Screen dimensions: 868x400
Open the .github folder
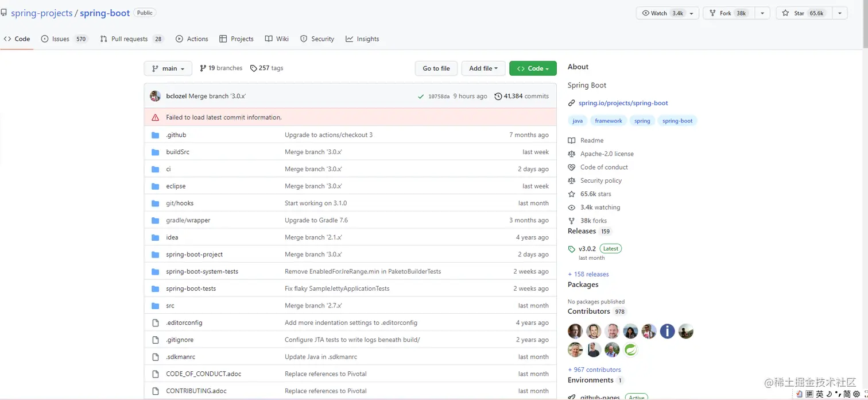click(x=176, y=135)
